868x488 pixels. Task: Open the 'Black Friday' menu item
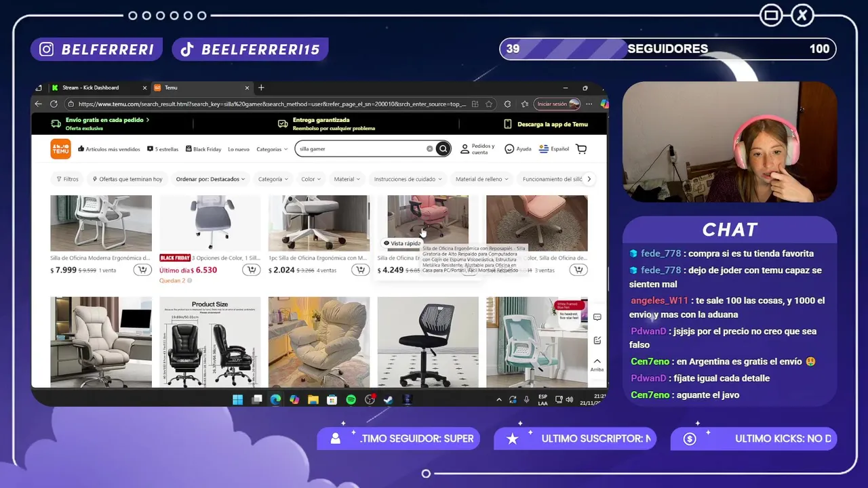203,149
